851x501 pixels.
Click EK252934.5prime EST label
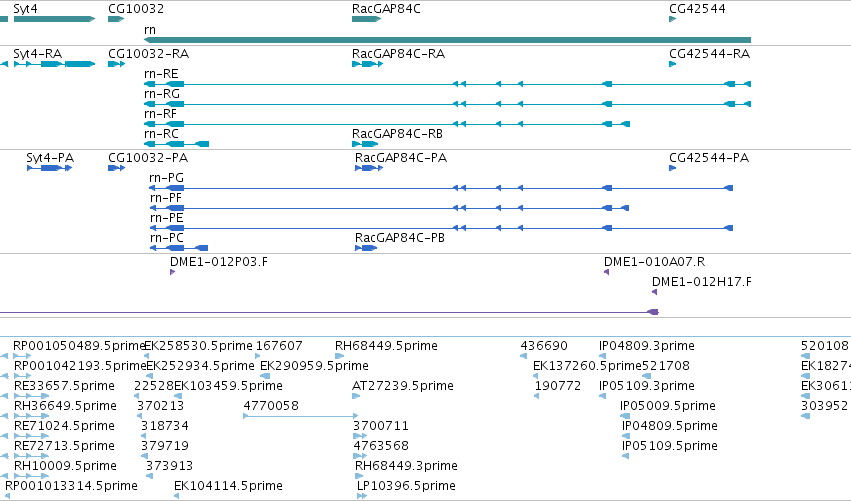pyautogui.click(x=200, y=366)
